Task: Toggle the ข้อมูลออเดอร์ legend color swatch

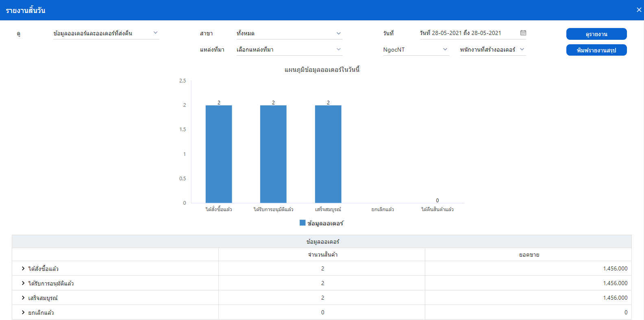Action: (x=302, y=223)
